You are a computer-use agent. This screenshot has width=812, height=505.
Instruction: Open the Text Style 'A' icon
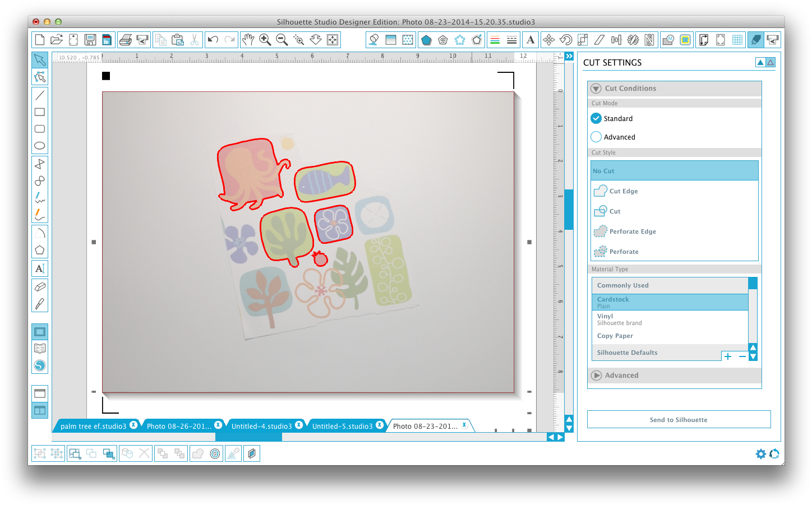tap(530, 40)
